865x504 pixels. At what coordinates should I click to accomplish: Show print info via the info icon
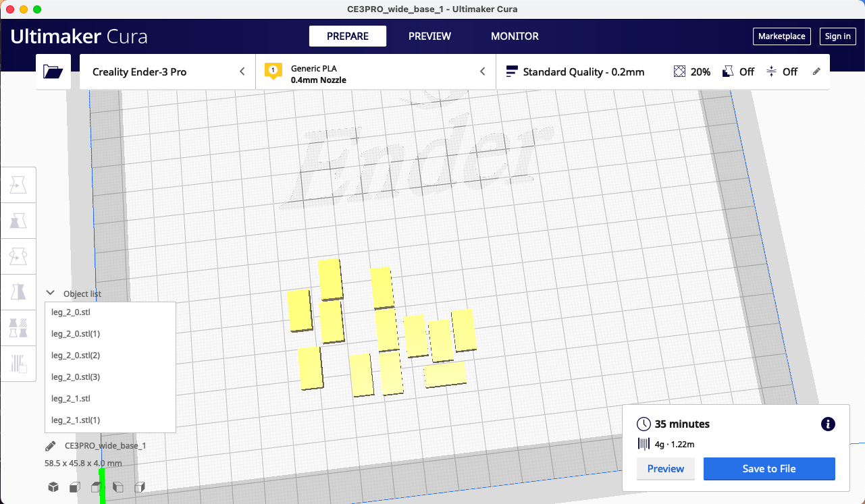[x=828, y=424]
